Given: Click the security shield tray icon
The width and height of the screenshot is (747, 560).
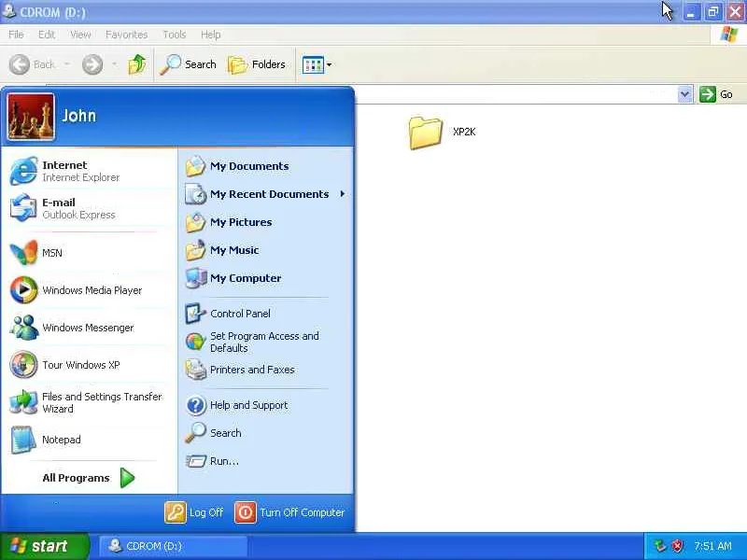Looking at the screenshot, I should pyautogui.click(x=678, y=546).
